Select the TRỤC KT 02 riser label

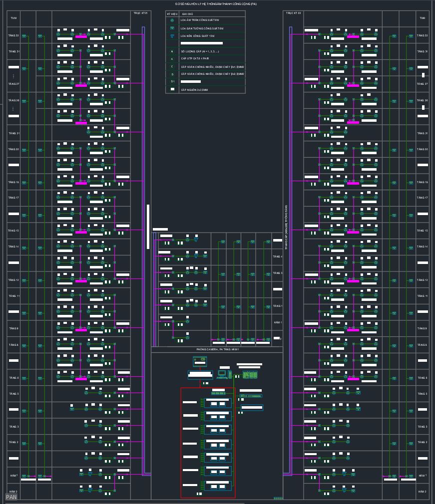coord(293,13)
